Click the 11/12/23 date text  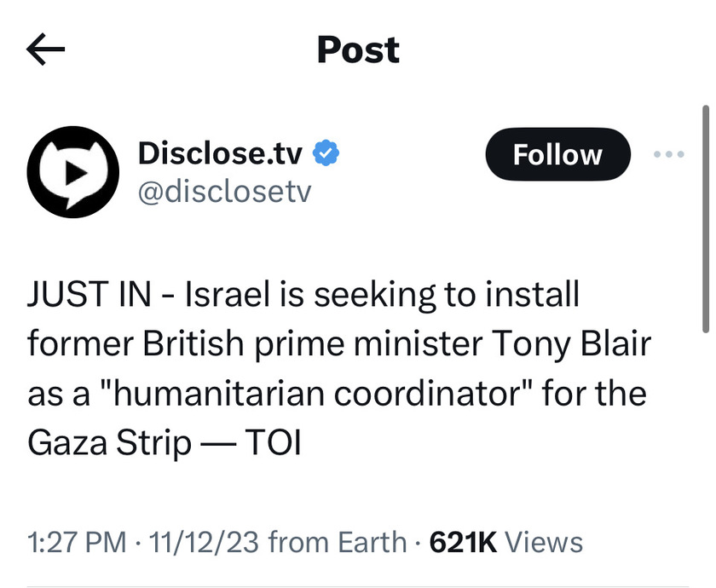tap(204, 542)
